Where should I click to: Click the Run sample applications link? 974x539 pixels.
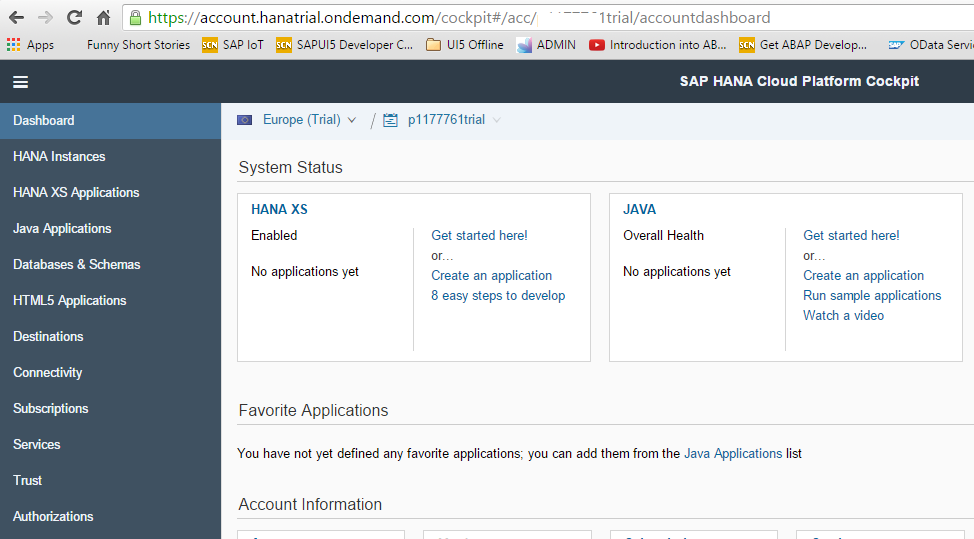pyautogui.click(x=872, y=295)
